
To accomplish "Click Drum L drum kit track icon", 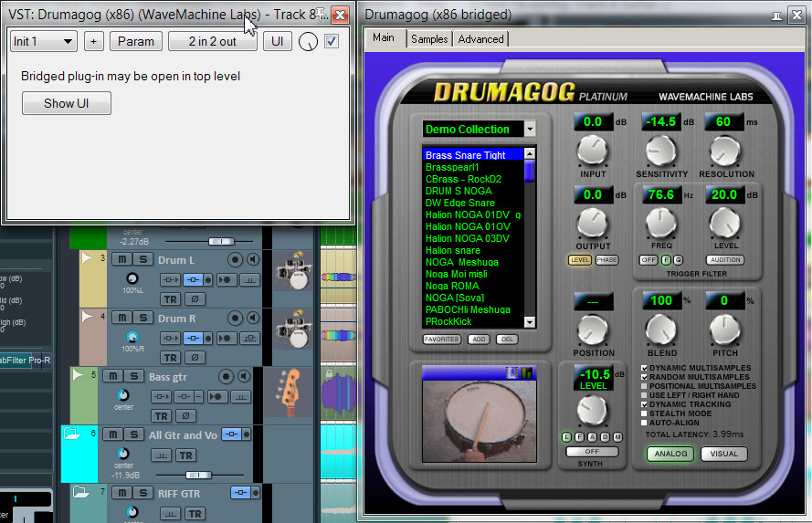I will (293, 270).
